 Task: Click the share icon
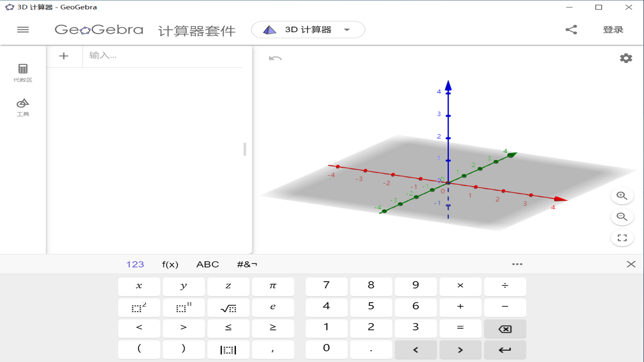pyautogui.click(x=571, y=29)
